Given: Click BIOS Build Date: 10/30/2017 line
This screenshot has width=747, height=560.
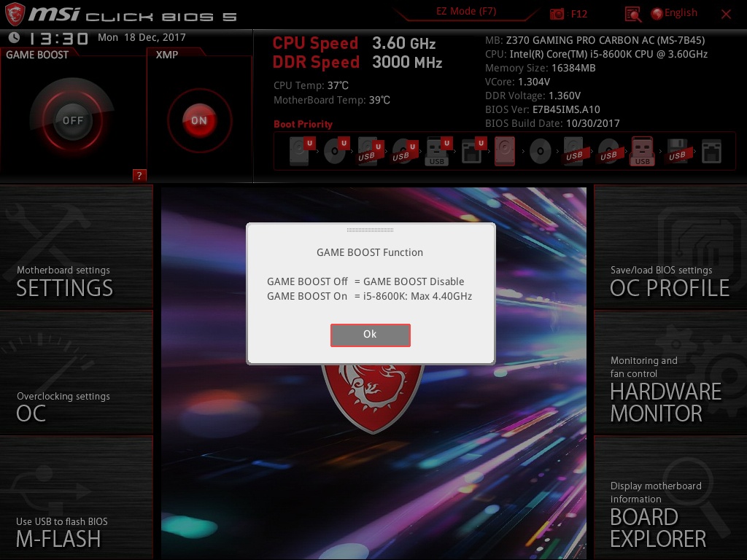Looking at the screenshot, I should [x=553, y=123].
